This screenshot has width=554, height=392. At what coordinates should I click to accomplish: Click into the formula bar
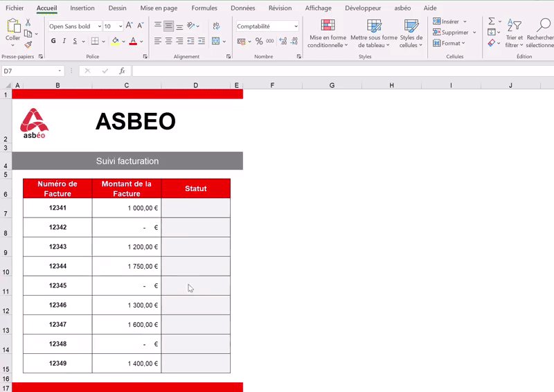343,71
